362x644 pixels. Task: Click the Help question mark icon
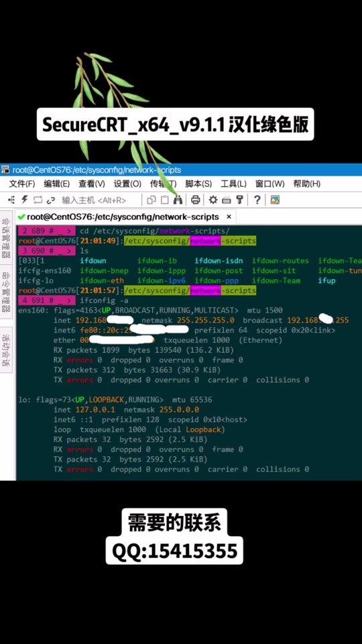click(x=257, y=200)
